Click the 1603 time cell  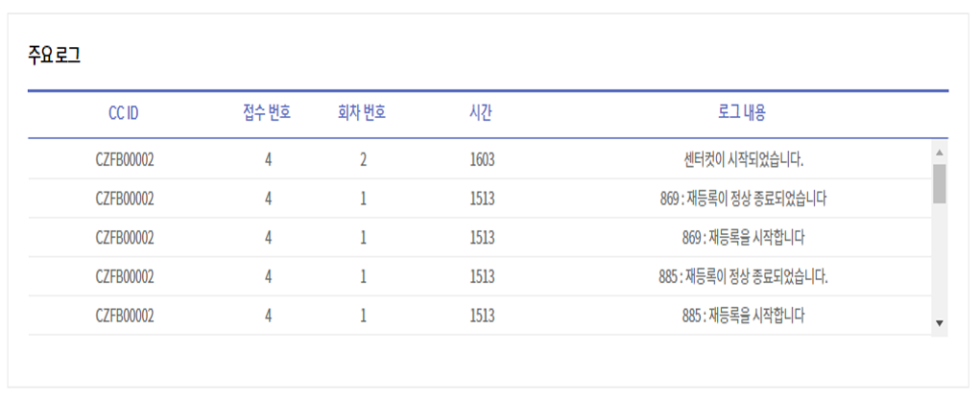click(x=482, y=160)
